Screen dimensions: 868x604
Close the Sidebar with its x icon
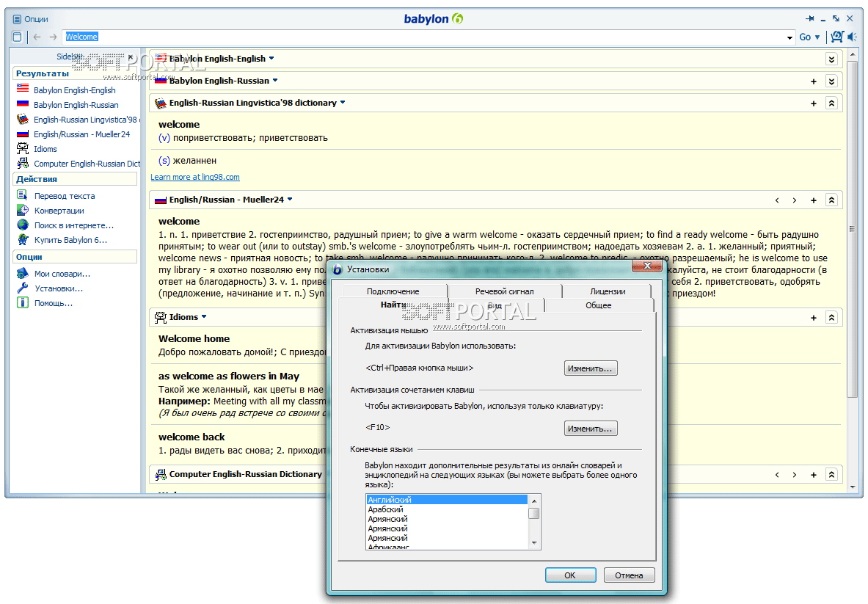[131, 57]
